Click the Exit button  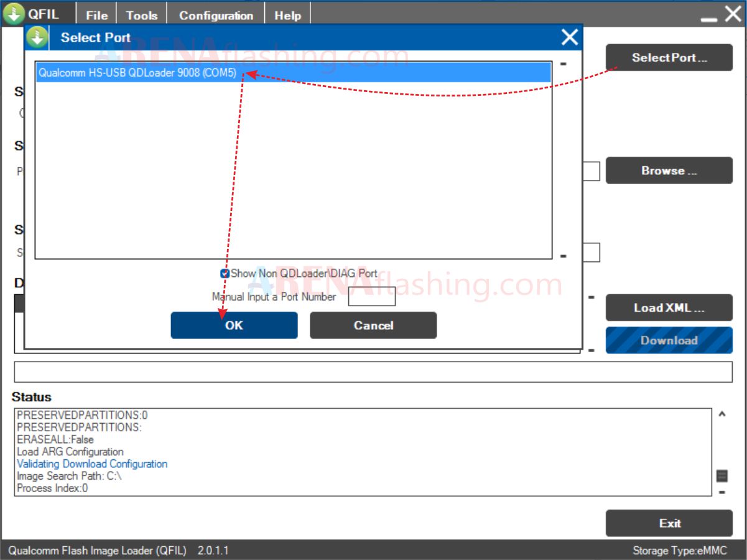point(669,523)
